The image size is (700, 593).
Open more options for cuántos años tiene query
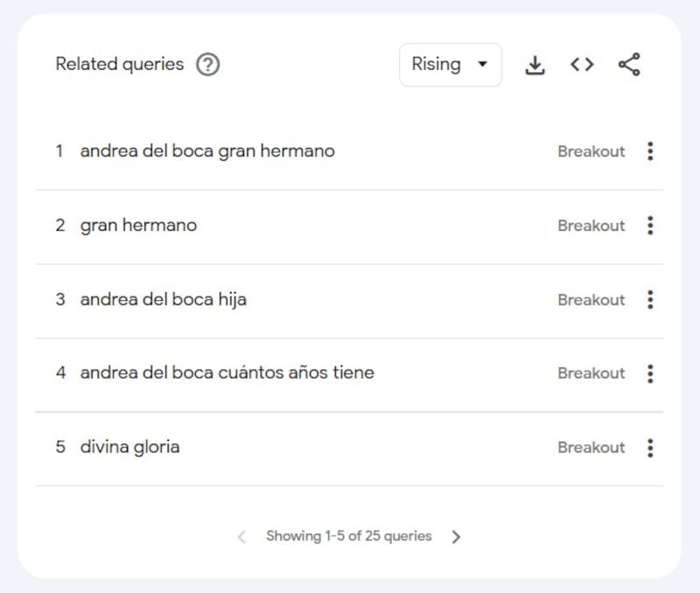coord(650,373)
